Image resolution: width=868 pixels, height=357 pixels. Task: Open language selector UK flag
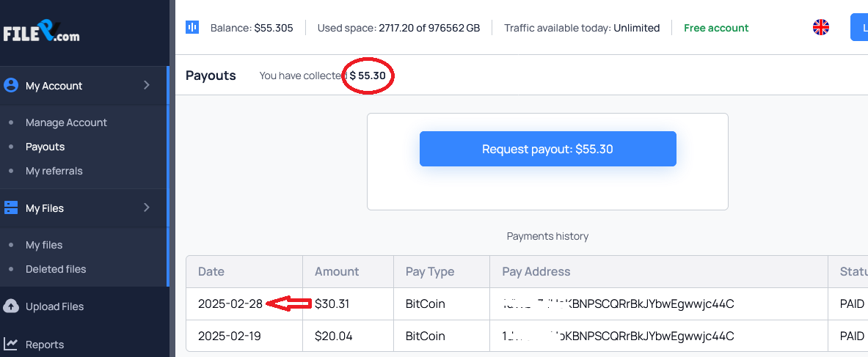[x=820, y=27]
